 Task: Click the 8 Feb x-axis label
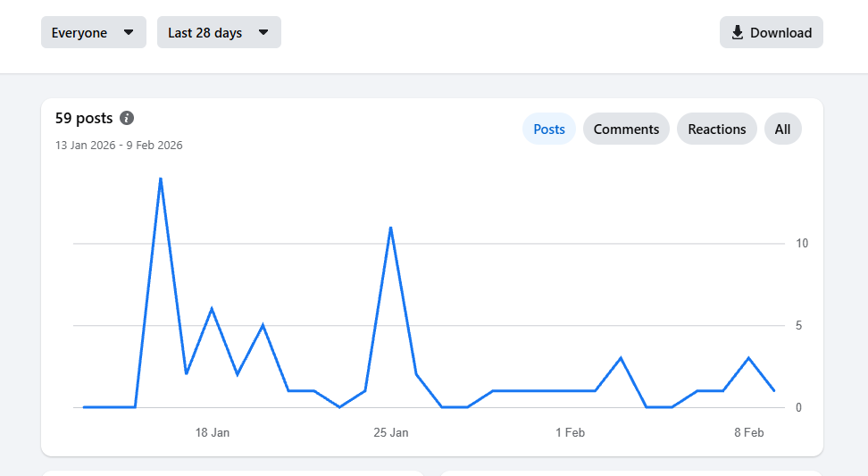pos(749,432)
